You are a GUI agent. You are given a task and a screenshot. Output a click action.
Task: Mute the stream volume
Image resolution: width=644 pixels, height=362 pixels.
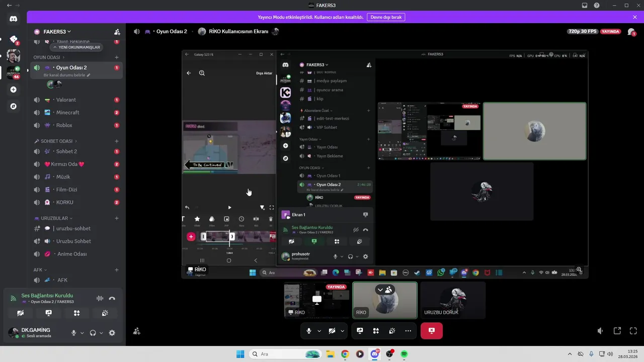pyautogui.click(x=600, y=331)
